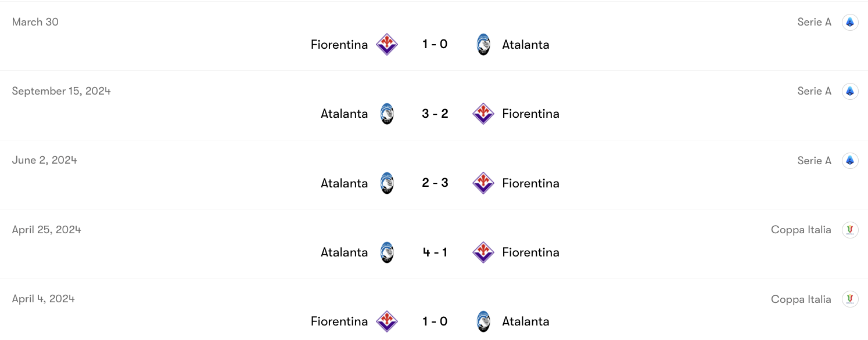Select the Atalanta crest in the June 2 match
This screenshot has width=868, height=340.
[x=386, y=183]
